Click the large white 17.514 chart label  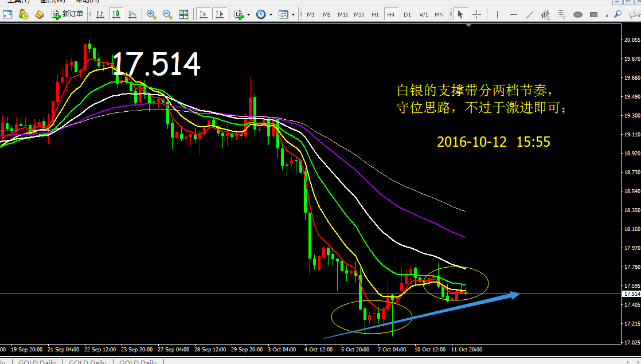coord(156,64)
